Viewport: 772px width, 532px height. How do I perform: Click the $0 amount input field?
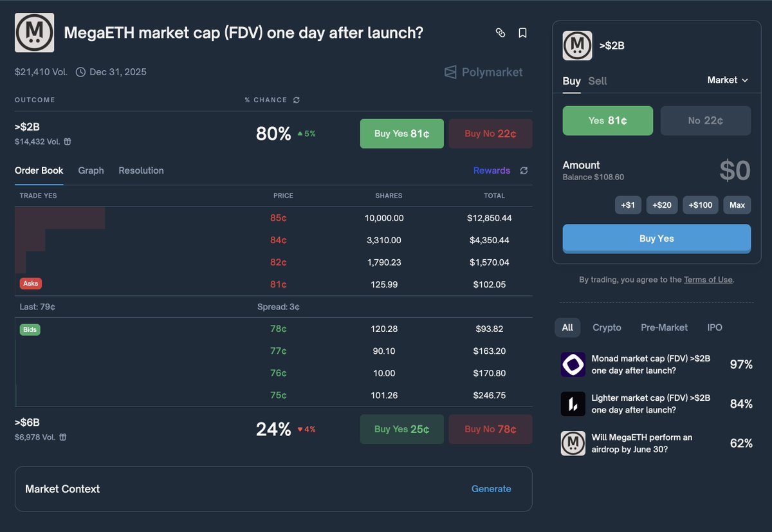(x=735, y=170)
